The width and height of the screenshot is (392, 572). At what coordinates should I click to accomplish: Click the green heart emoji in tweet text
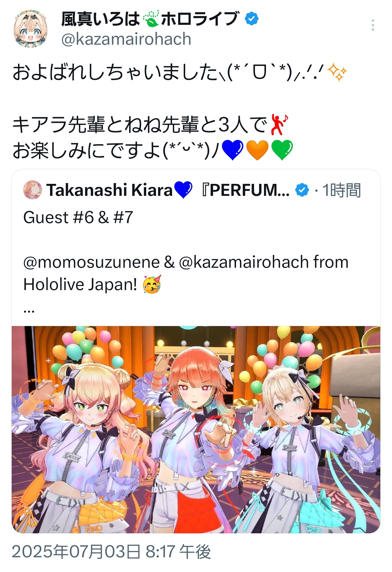coord(282,150)
